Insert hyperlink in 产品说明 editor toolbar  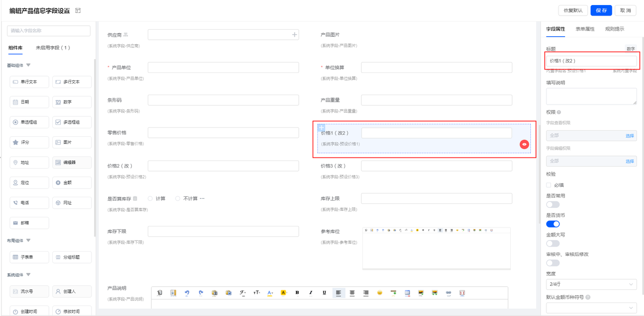click(x=448, y=292)
